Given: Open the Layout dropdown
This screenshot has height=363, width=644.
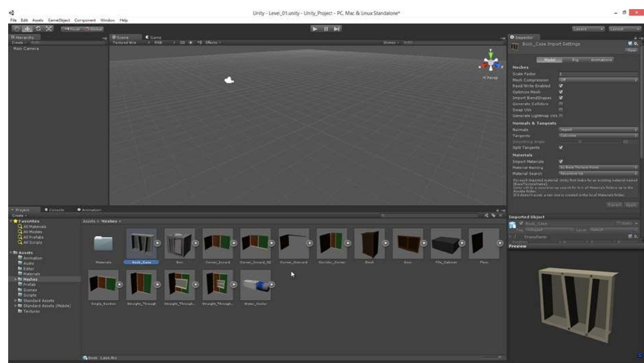Looking at the screenshot, I should pos(624,29).
